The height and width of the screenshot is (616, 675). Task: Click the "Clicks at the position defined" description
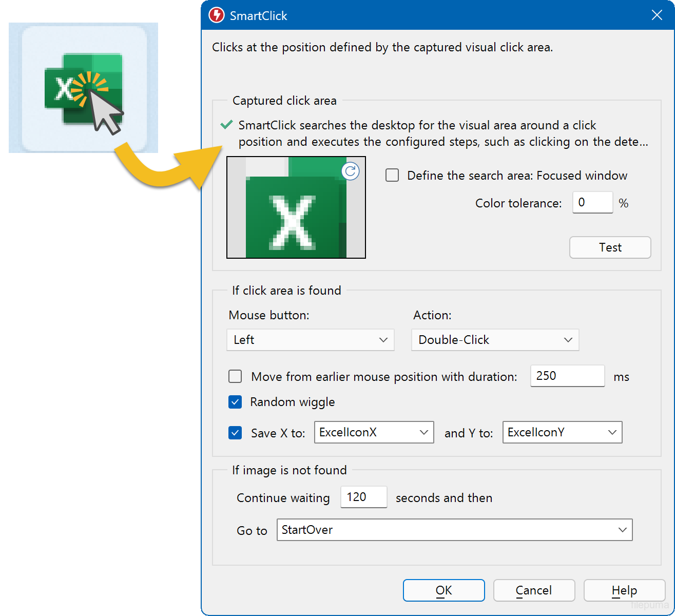382,47
